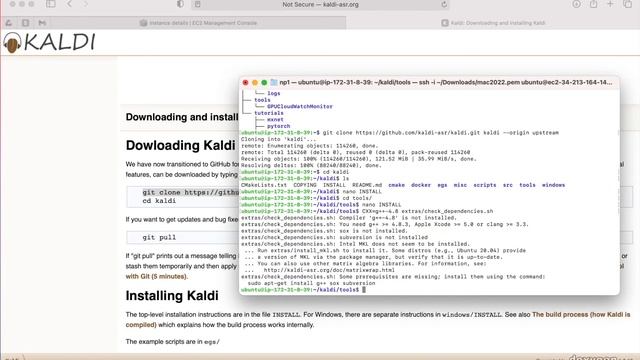Open the privacy report shield icon
This screenshot has width=640, height=360.
(x=180, y=4)
